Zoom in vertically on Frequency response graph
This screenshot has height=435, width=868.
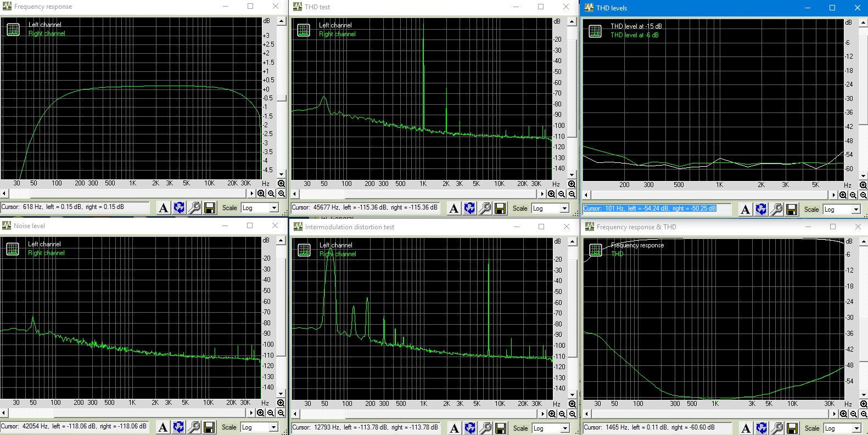[282, 184]
